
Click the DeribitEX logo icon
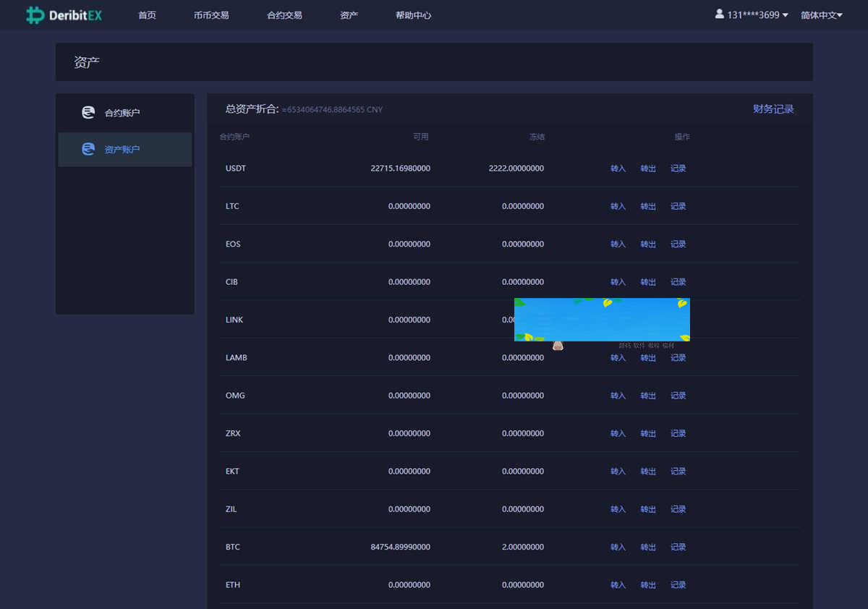(x=35, y=15)
